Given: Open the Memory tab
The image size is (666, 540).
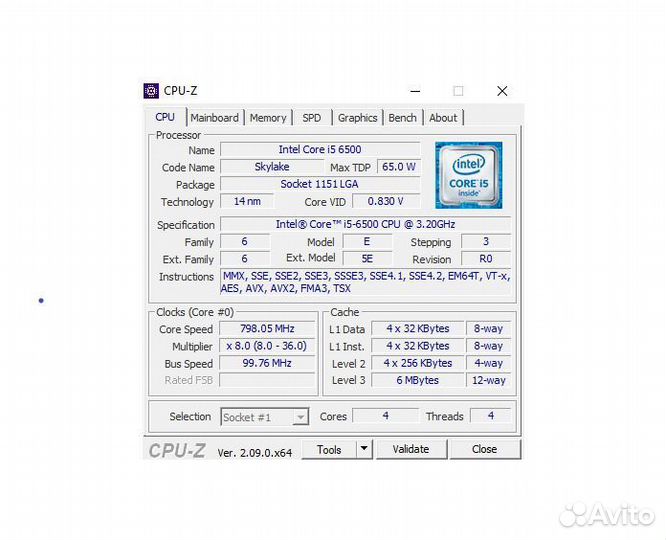Looking at the screenshot, I should tap(268, 118).
